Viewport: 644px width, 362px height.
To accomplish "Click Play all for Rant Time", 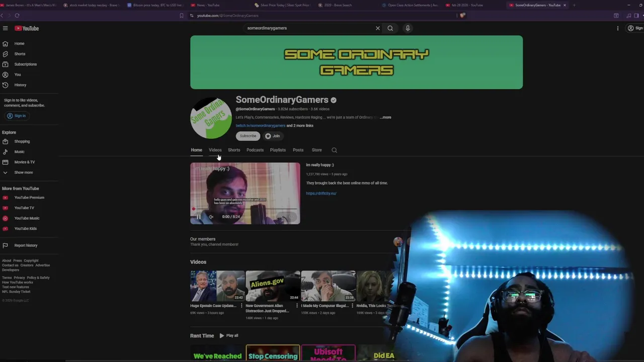I will (229, 336).
